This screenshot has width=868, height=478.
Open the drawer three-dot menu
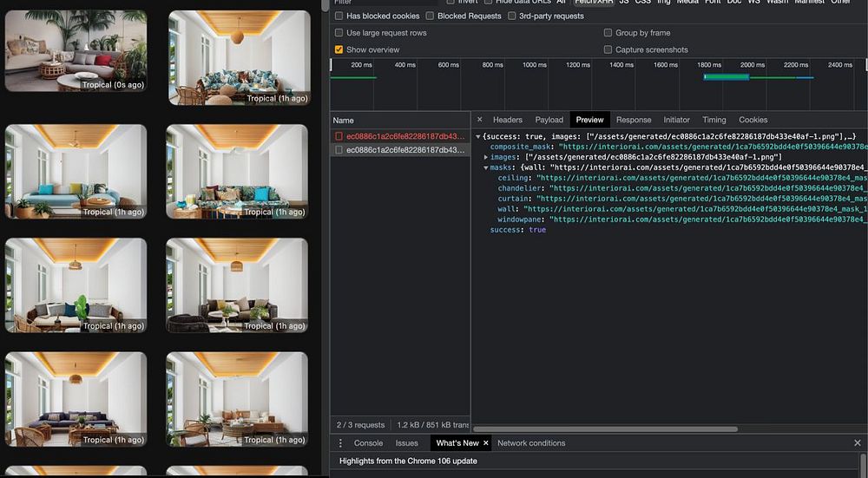point(340,443)
